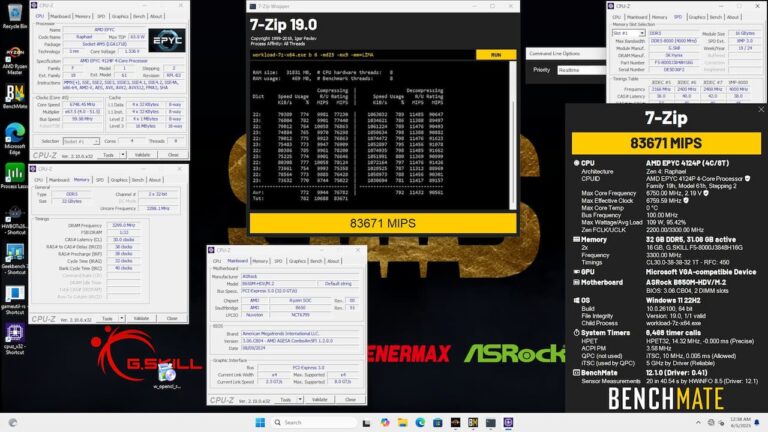This screenshot has height=432, width=768.
Task: Open the Windows Start menu
Action: pos(260,422)
